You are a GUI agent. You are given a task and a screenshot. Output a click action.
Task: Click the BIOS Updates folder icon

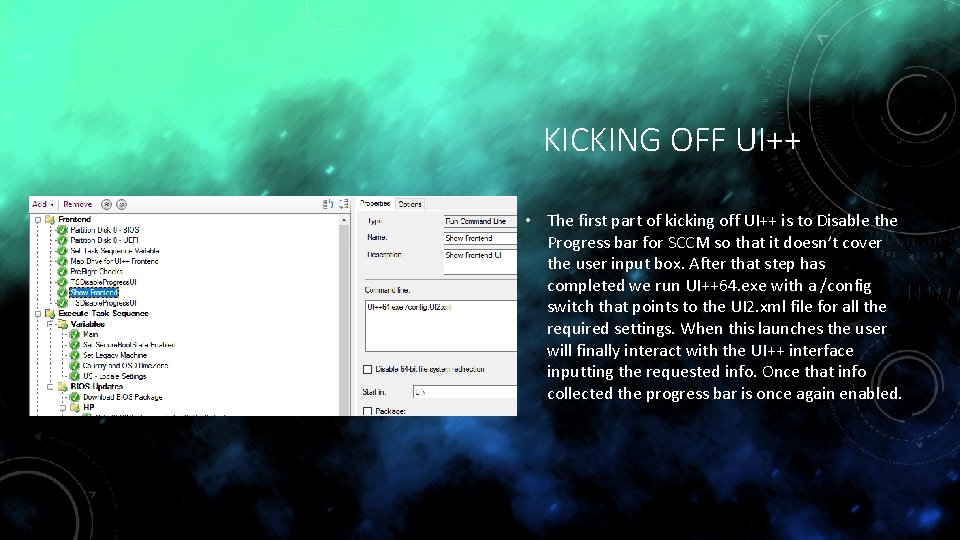pyautogui.click(x=62, y=387)
